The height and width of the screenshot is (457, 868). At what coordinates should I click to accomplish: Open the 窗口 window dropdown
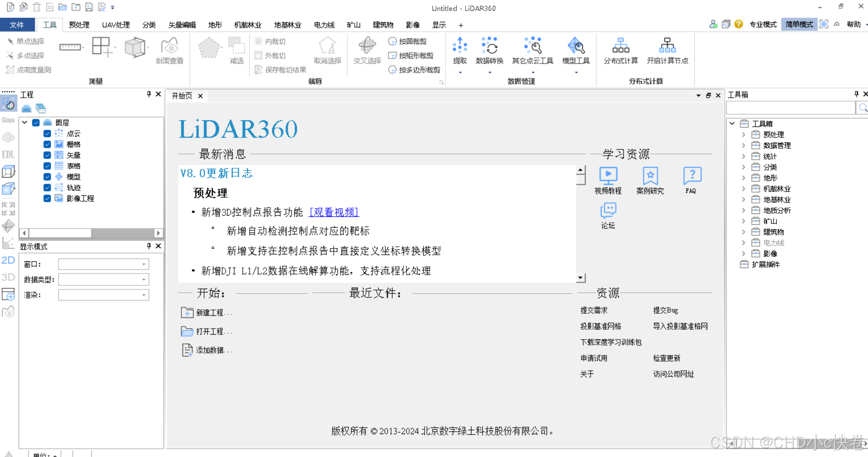pyautogui.click(x=104, y=264)
